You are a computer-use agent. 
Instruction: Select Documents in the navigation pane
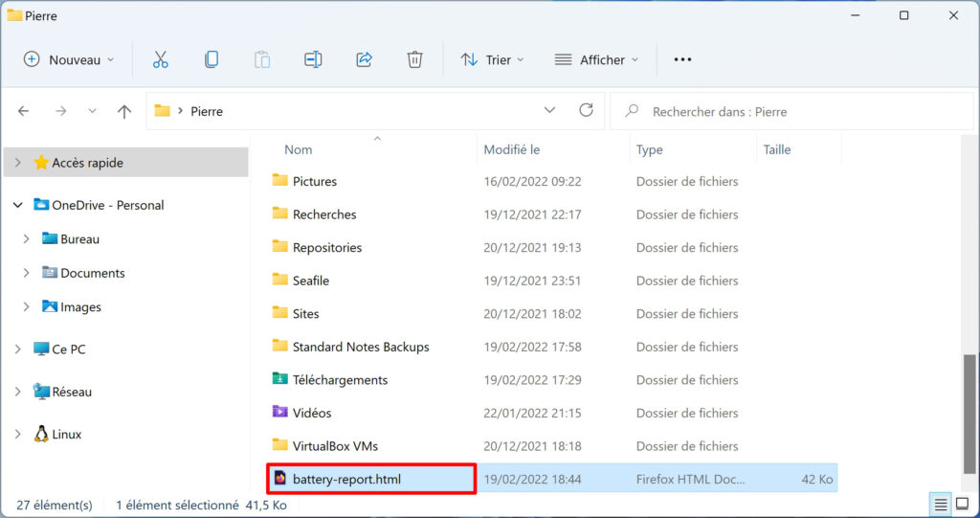(x=93, y=273)
